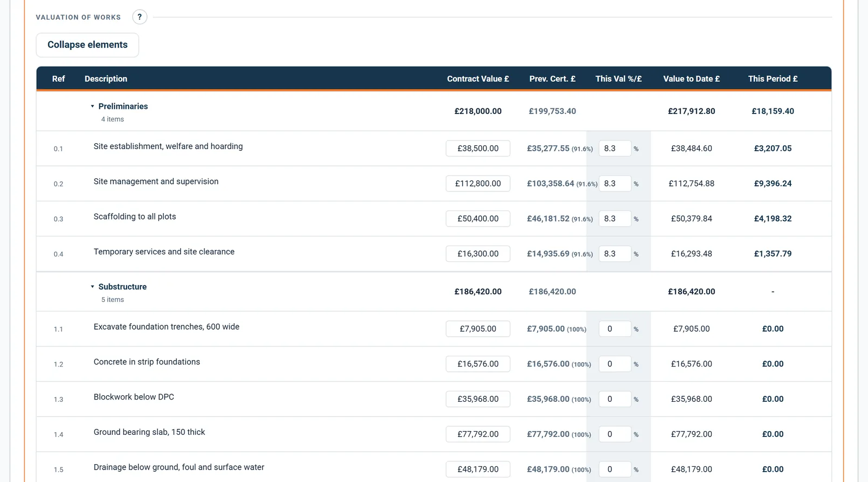The height and width of the screenshot is (482, 868).
Task: Select the £199,753.40 previous certified total
Action: coord(552,111)
